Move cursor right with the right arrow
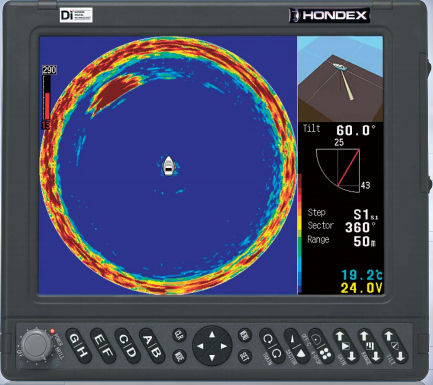The image size is (433, 385). (x=224, y=346)
